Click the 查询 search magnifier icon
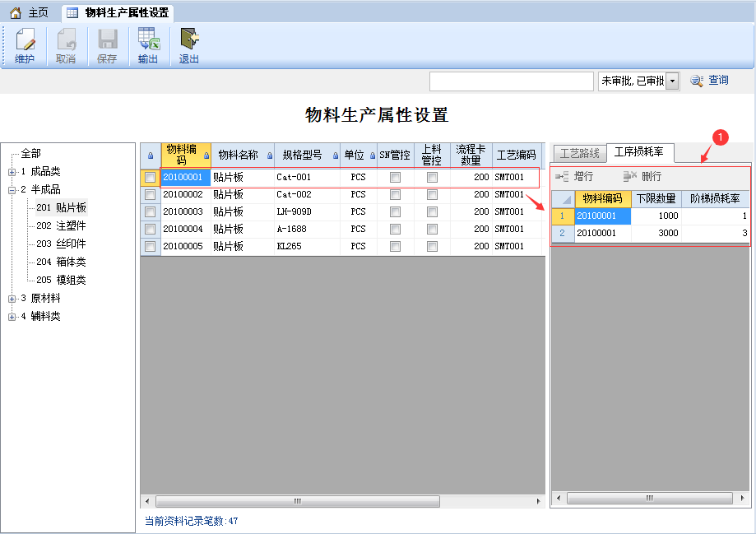756x534 pixels. (x=697, y=81)
